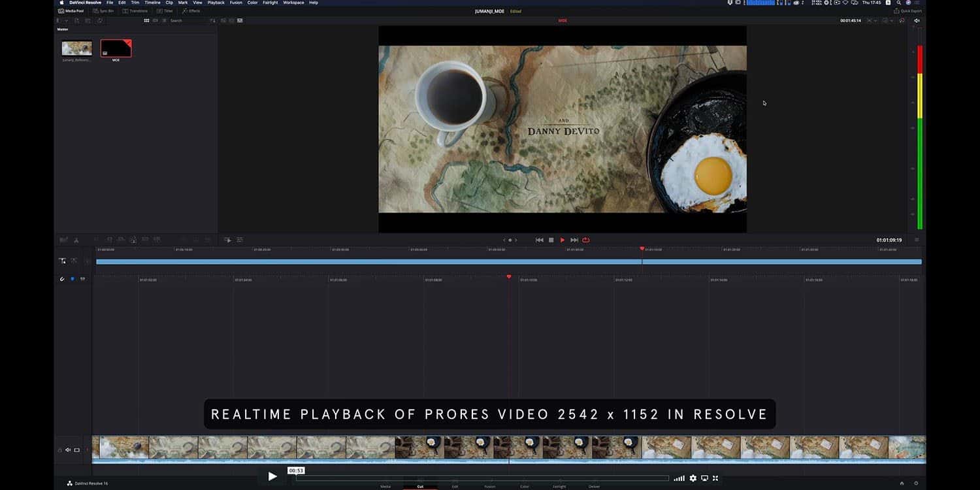Click the video player progress bar
The image size is (980, 490).
pyautogui.click(x=482, y=478)
